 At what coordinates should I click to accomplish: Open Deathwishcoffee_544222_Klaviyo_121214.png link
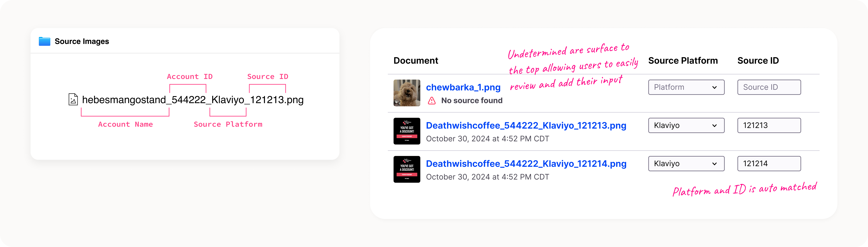click(526, 163)
